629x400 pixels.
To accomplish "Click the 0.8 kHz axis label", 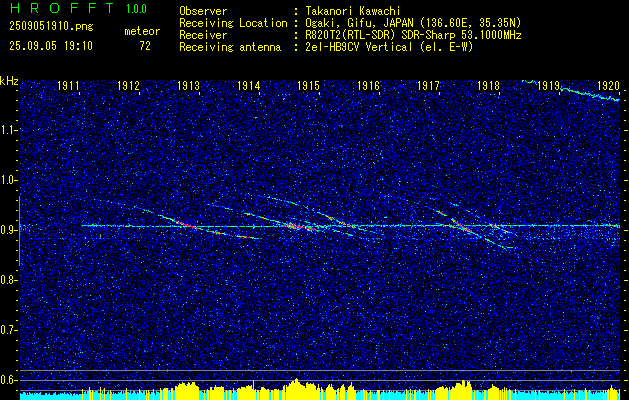I will (x=7, y=280).
